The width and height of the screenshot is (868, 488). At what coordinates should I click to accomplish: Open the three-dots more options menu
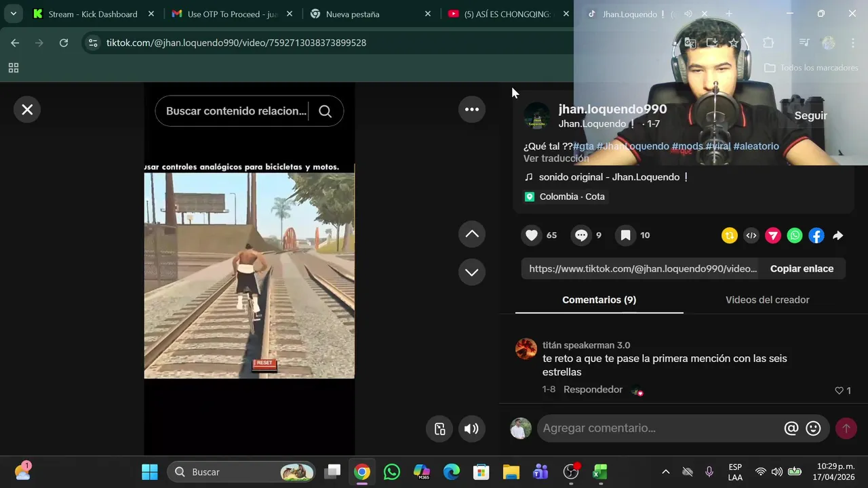click(x=472, y=109)
